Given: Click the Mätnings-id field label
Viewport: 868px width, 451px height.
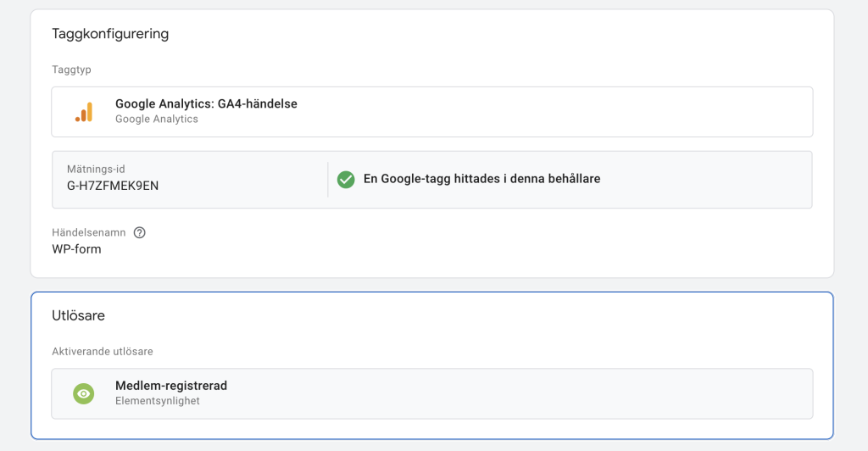Looking at the screenshot, I should tap(96, 170).
